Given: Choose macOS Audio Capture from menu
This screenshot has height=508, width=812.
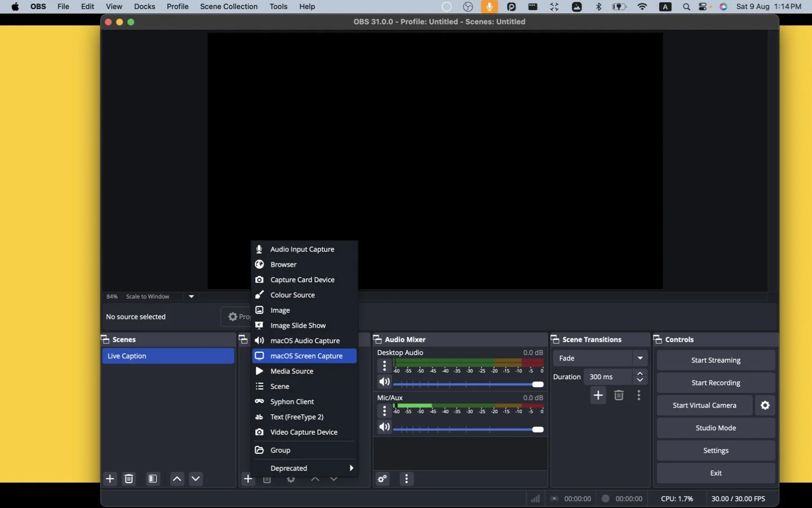Looking at the screenshot, I should click(304, 341).
